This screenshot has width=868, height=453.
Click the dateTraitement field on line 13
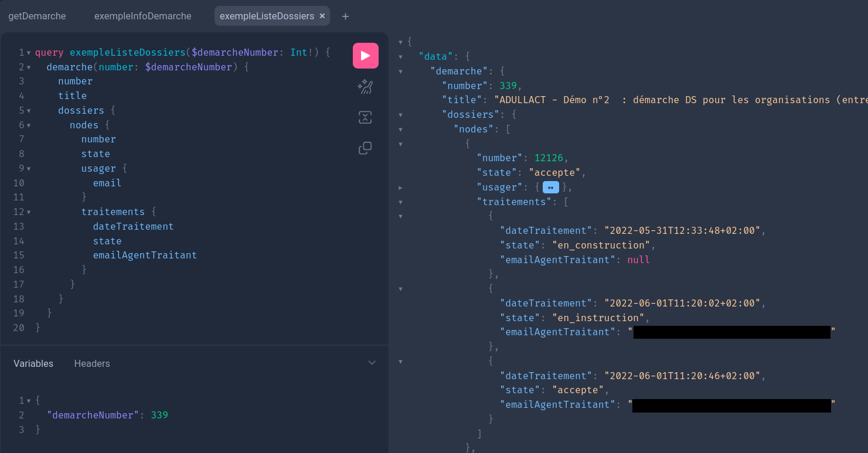134,226
